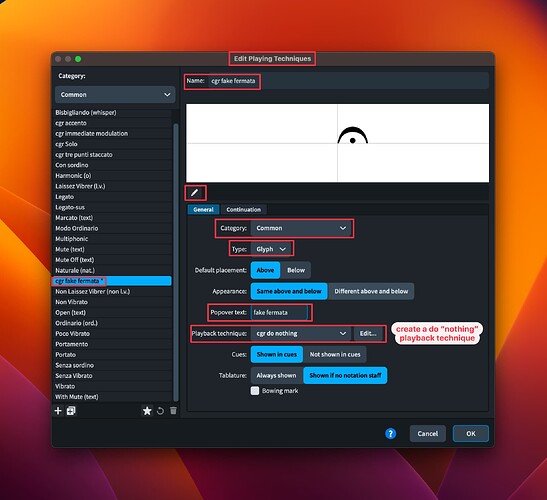Screen dimensions: 547x500
Task: Click the Popover text input field
Action: (x=279, y=313)
